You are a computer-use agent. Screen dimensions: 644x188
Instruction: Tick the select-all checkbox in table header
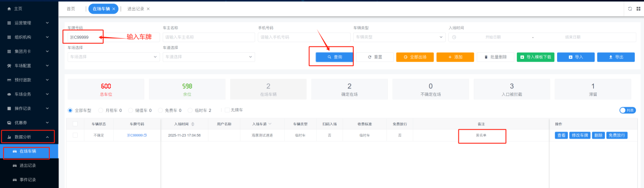[75, 123]
